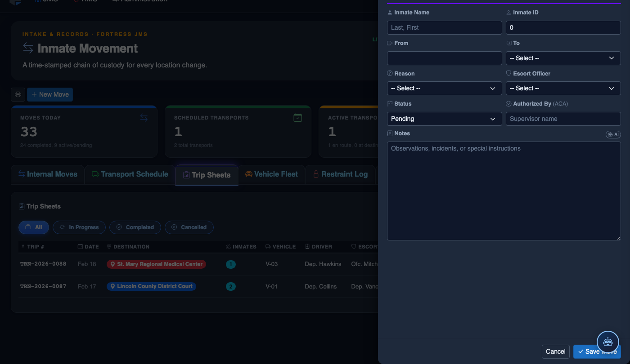This screenshot has height=364, width=630.
Task: Click the DRIVER column header
Action: [x=319, y=247]
